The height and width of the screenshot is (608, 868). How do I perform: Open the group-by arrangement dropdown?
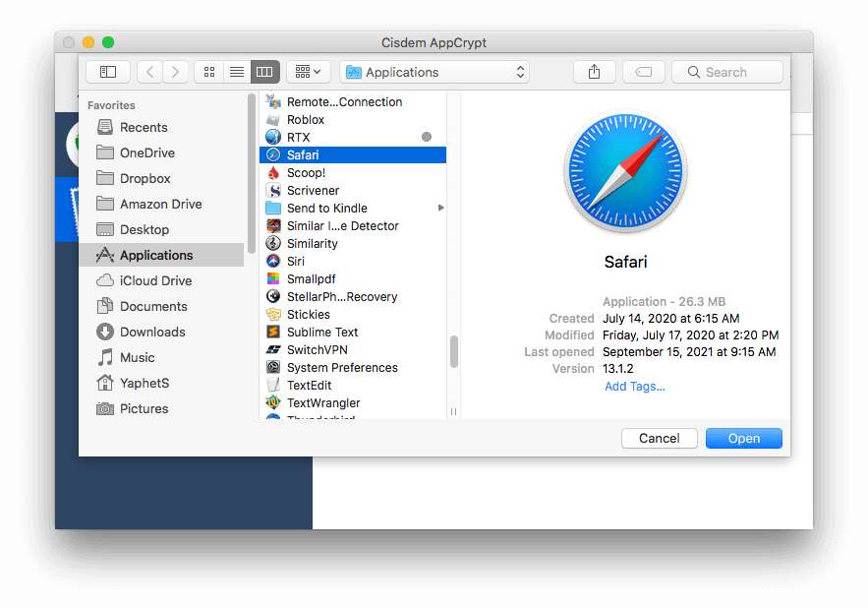[308, 72]
